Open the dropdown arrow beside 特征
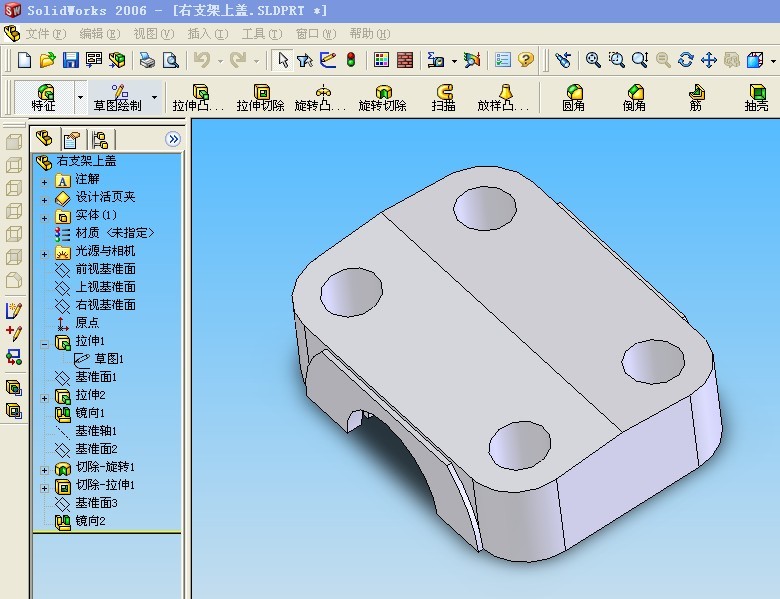The image size is (780, 599). pos(81,98)
